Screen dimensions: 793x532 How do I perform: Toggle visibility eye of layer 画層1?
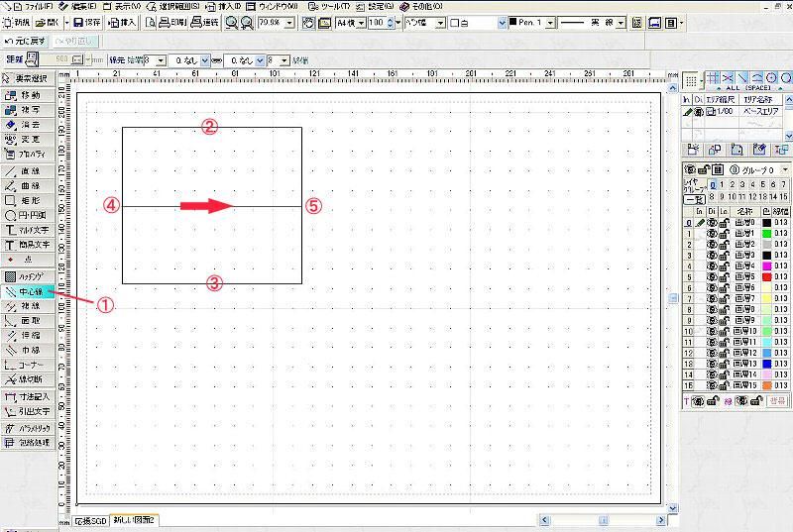click(x=712, y=234)
